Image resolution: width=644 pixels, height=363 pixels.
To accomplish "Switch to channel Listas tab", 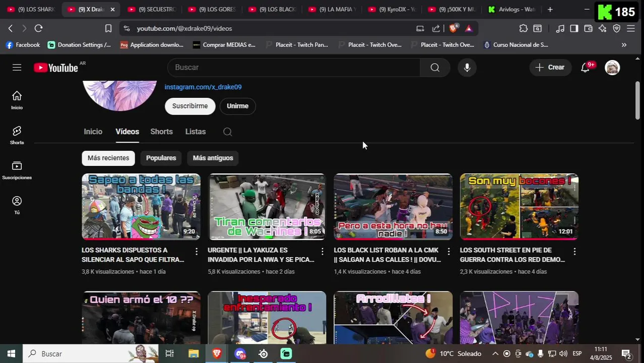I will [196, 132].
